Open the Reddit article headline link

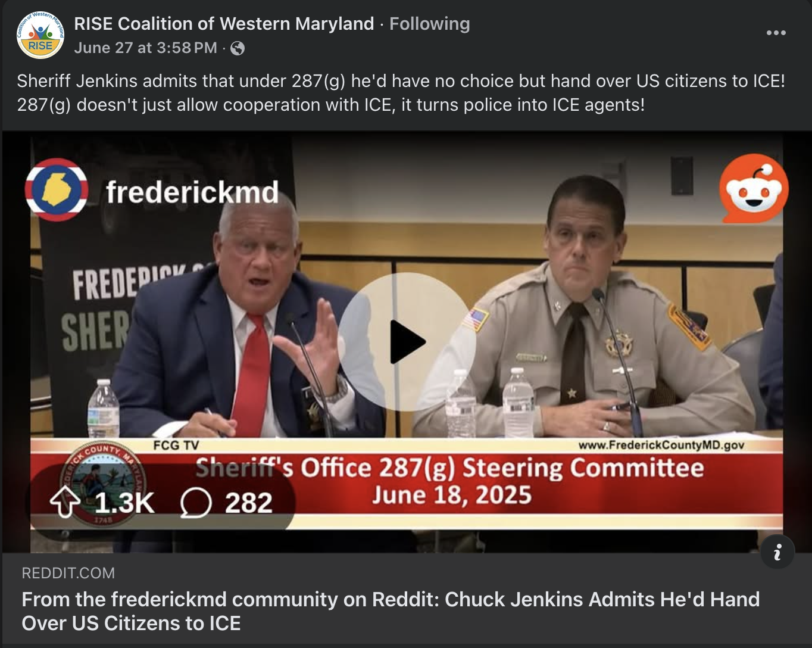click(391, 610)
